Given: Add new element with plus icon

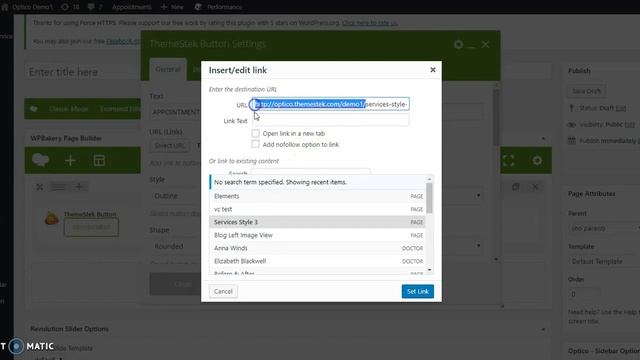Looking at the screenshot, I should (x=70, y=160).
